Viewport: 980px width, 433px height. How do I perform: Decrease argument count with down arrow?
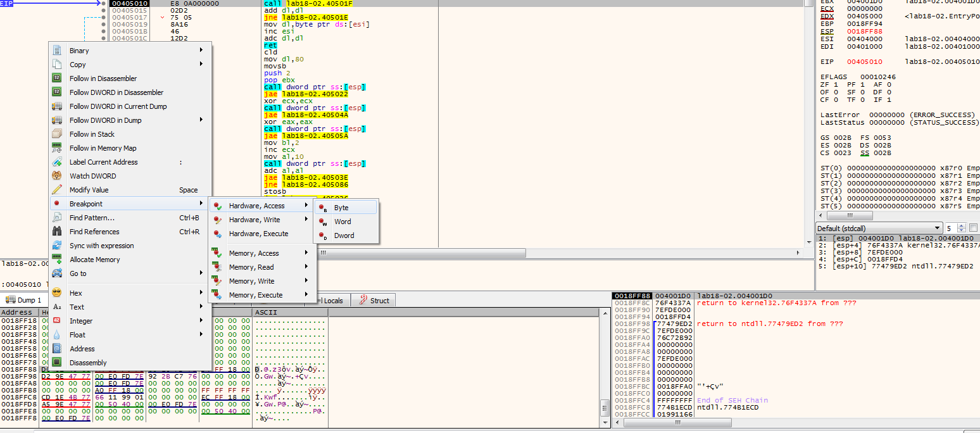click(962, 230)
